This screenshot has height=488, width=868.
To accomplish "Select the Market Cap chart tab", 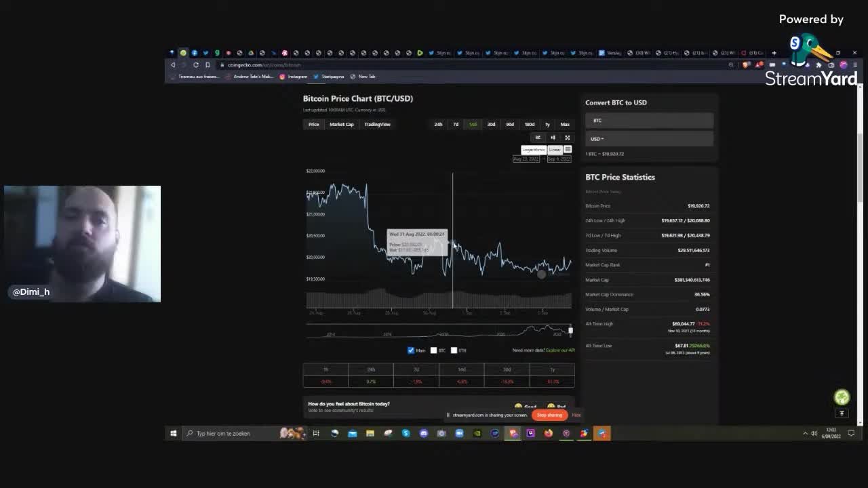I will [x=342, y=125].
